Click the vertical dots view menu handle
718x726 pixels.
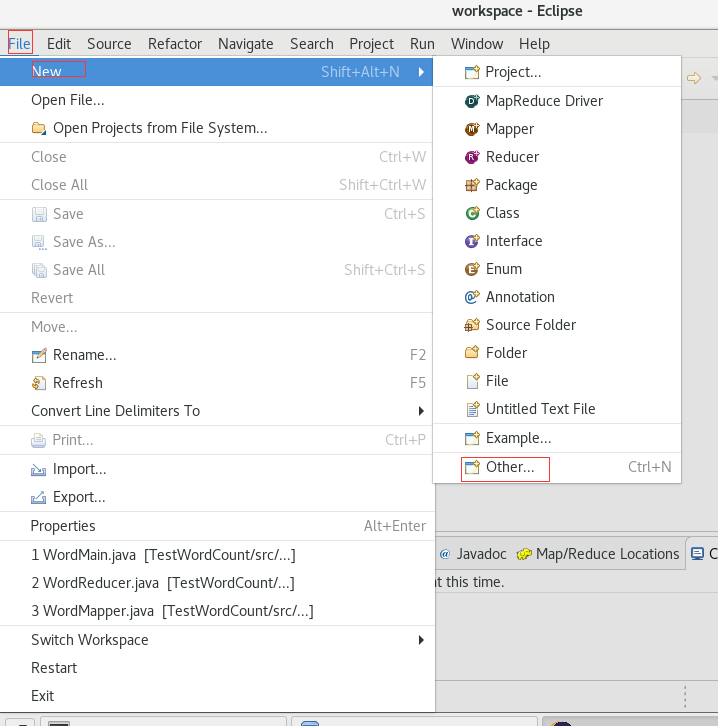(685, 696)
